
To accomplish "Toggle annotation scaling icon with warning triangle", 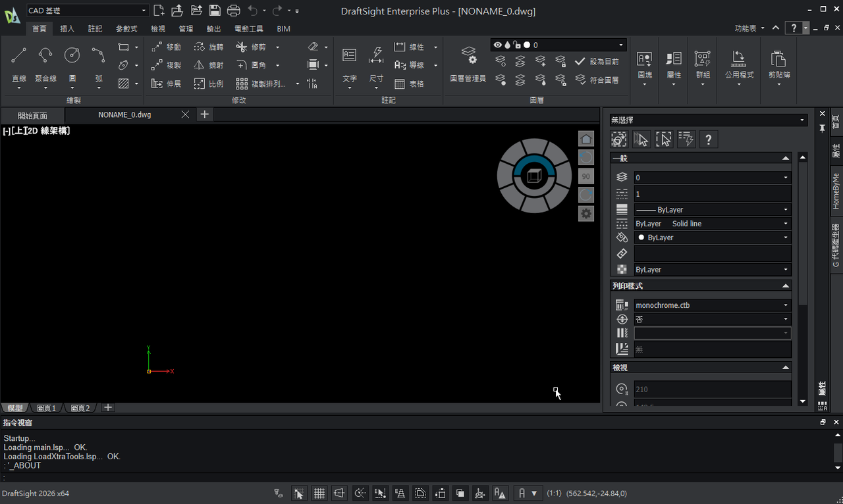I will tap(500, 493).
